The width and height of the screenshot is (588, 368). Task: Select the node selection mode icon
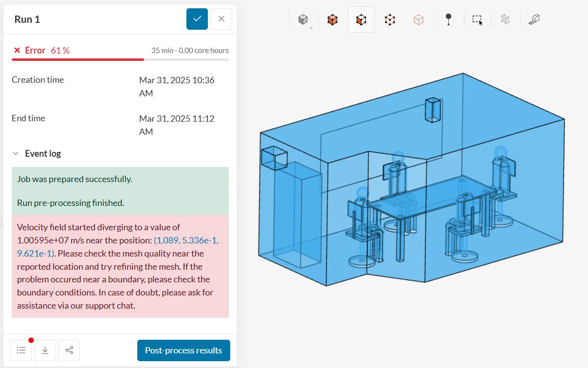(418, 19)
